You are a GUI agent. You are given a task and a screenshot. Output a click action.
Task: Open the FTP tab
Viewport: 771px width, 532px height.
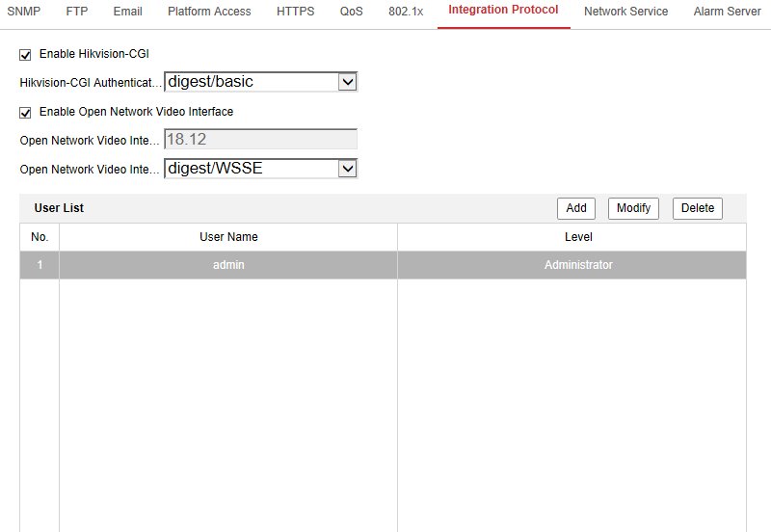77,12
